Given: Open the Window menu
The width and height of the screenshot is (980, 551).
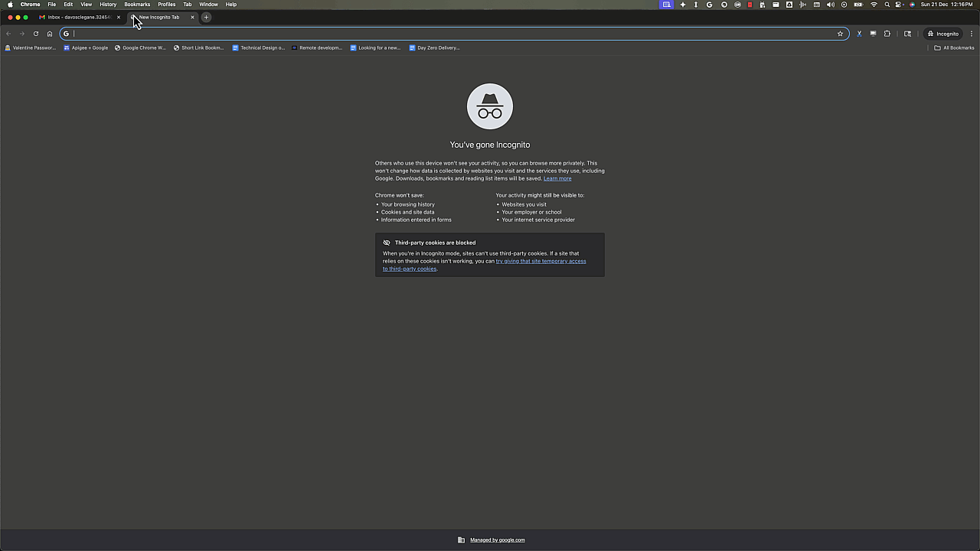Looking at the screenshot, I should [x=208, y=5].
